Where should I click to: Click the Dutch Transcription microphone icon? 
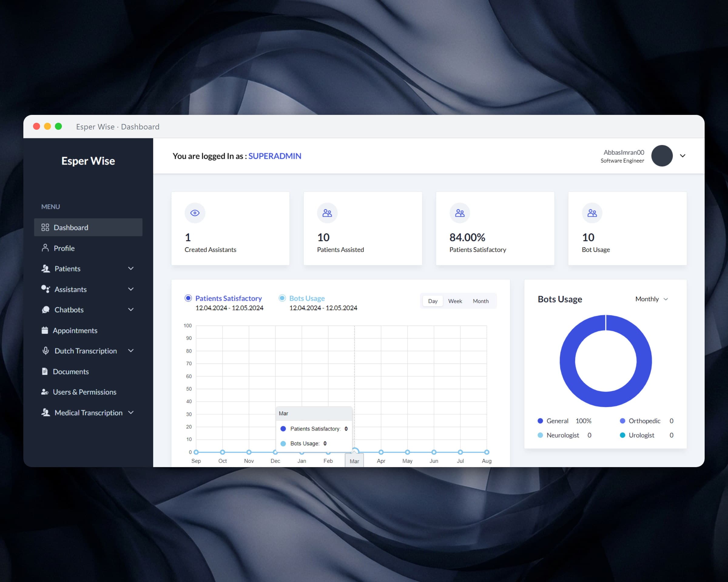tap(45, 350)
